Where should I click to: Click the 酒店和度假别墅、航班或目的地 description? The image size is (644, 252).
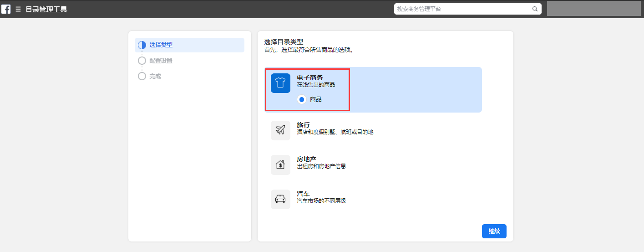(335, 132)
